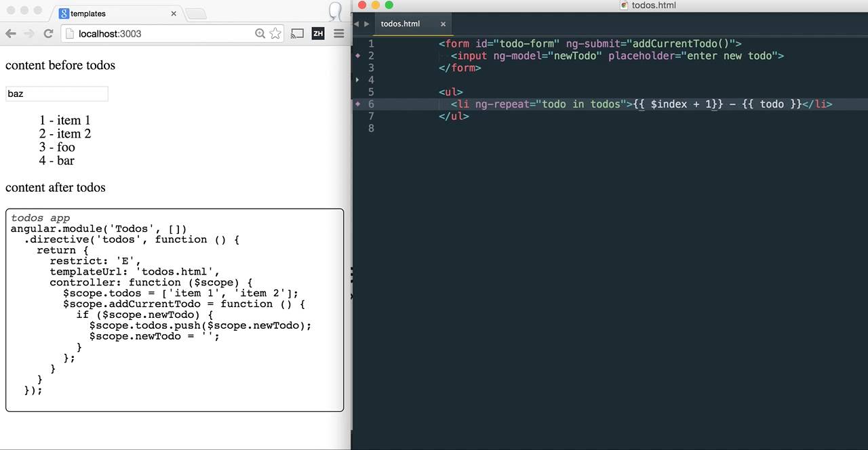Bookmark this page with the star icon

pyautogui.click(x=275, y=33)
